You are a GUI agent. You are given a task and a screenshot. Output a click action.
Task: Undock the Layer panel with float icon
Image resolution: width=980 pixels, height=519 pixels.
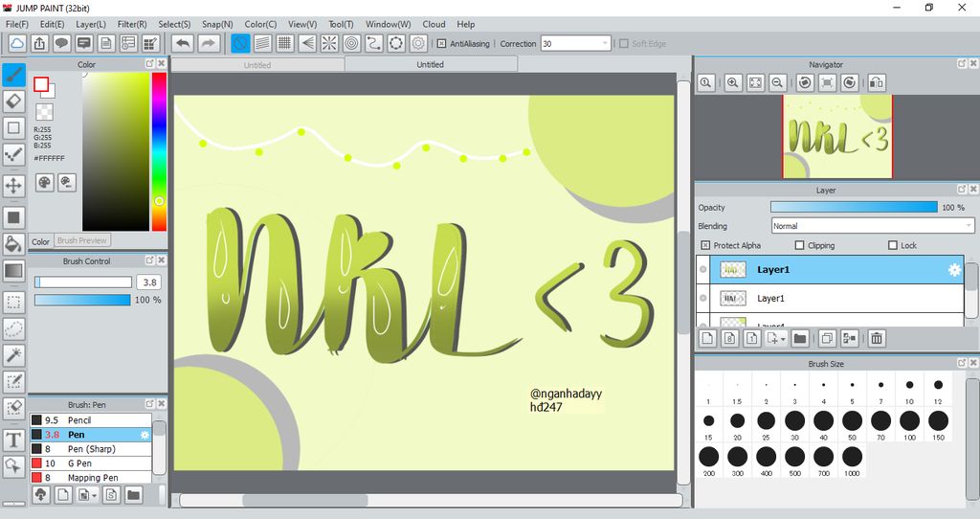[962, 189]
